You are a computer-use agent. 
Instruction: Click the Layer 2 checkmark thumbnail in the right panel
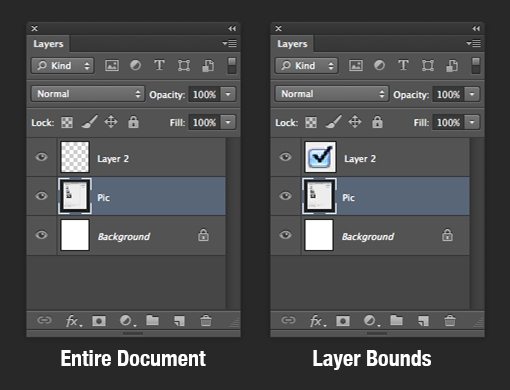[x=320, y=157]
